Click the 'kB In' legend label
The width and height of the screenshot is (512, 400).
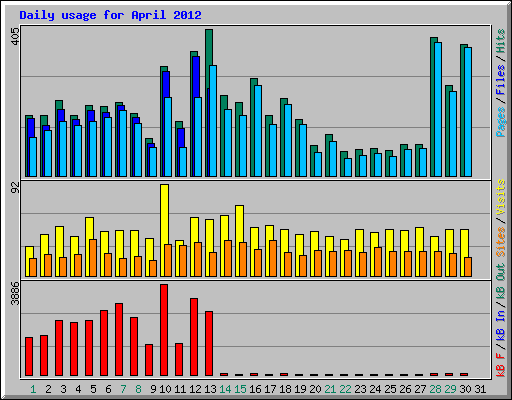coord(501,324)
